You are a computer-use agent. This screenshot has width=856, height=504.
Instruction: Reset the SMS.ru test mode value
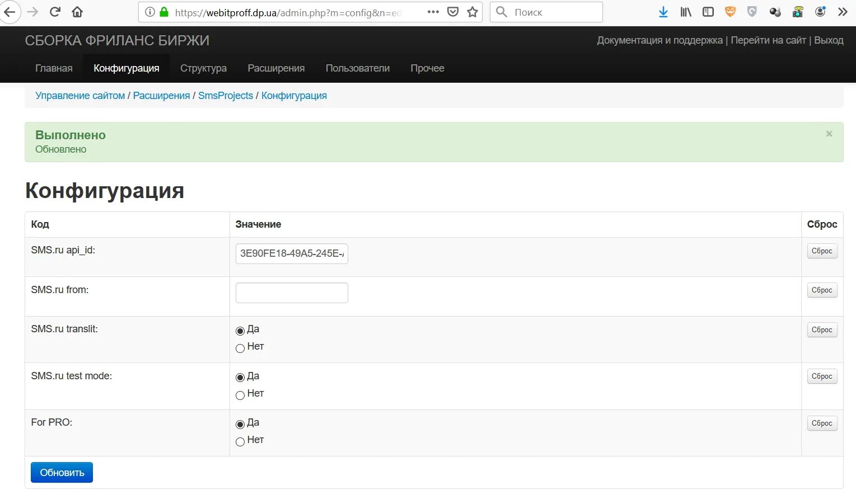[x=822, y=376]
